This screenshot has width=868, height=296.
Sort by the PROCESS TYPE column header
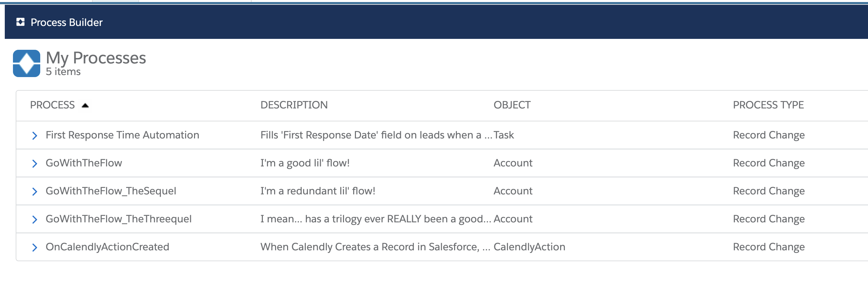point(768,105)
